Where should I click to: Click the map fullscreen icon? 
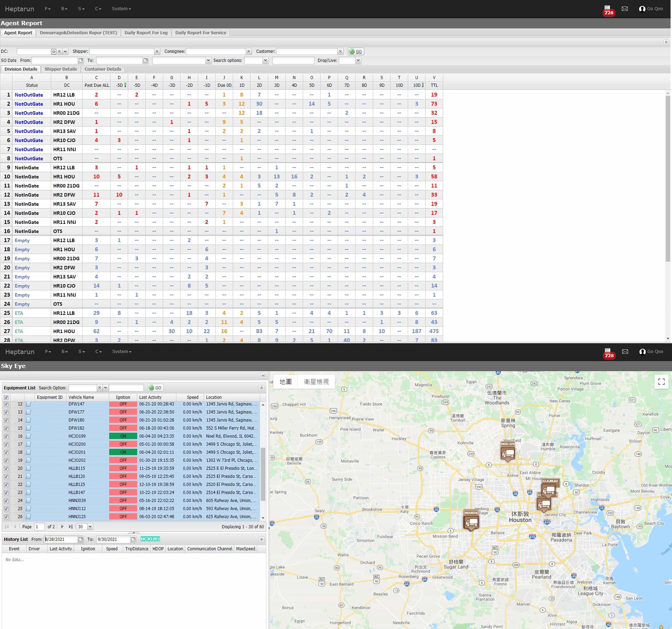(661, 382)
